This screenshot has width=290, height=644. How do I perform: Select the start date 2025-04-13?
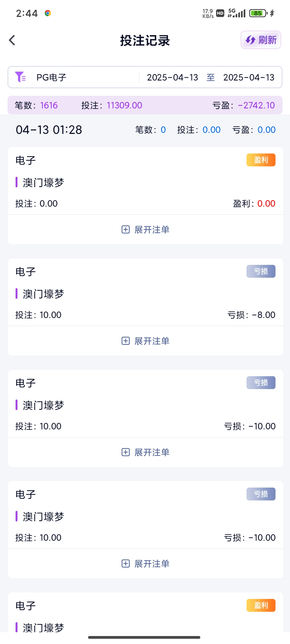172,77
